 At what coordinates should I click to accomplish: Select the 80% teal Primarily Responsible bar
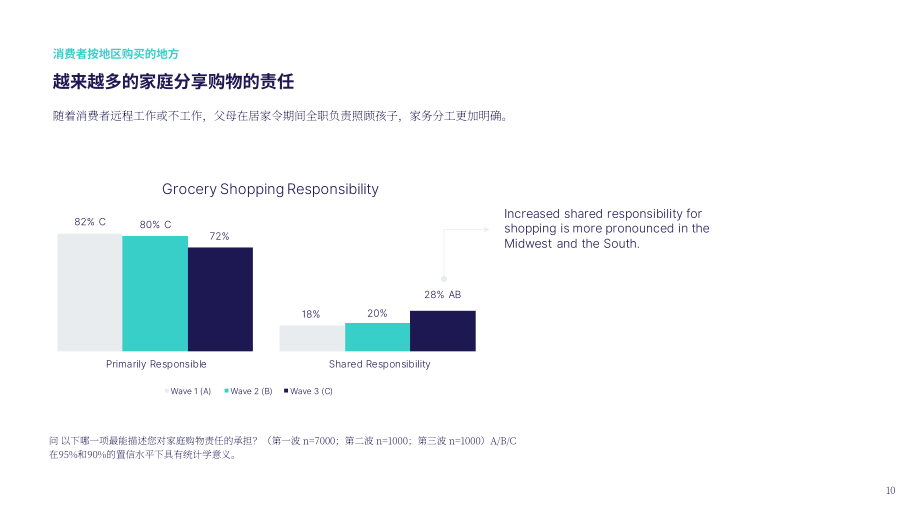(155, 293)
